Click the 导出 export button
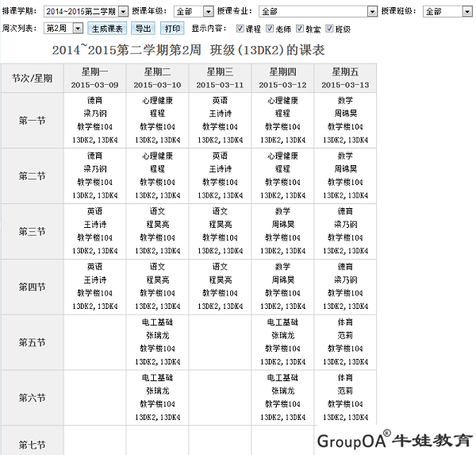 coord(143,29)
